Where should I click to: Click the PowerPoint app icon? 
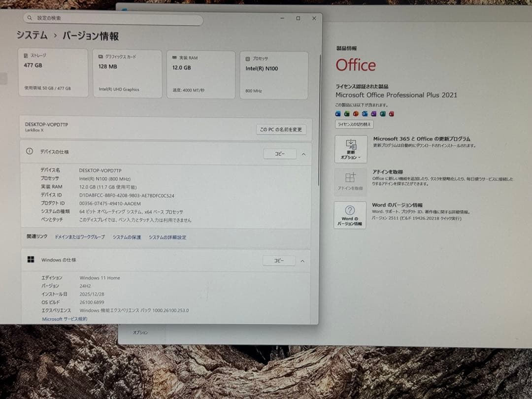[x=356, y=114]
